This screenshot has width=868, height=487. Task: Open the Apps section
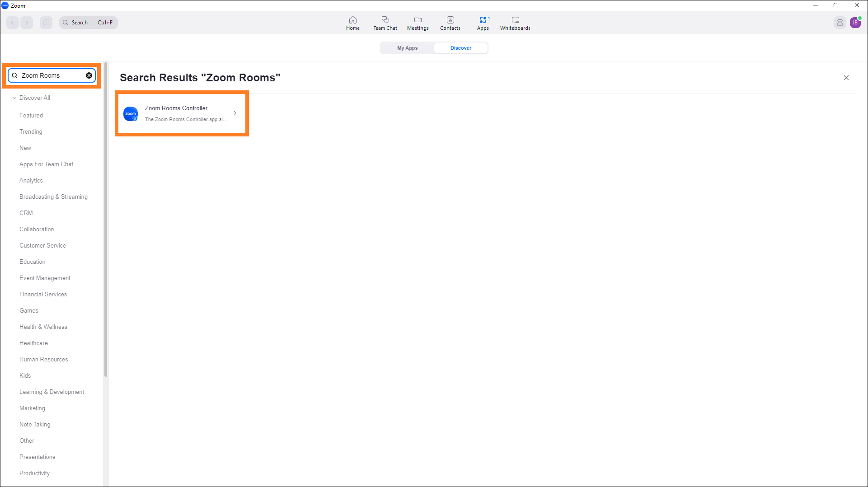pos(483,23)
